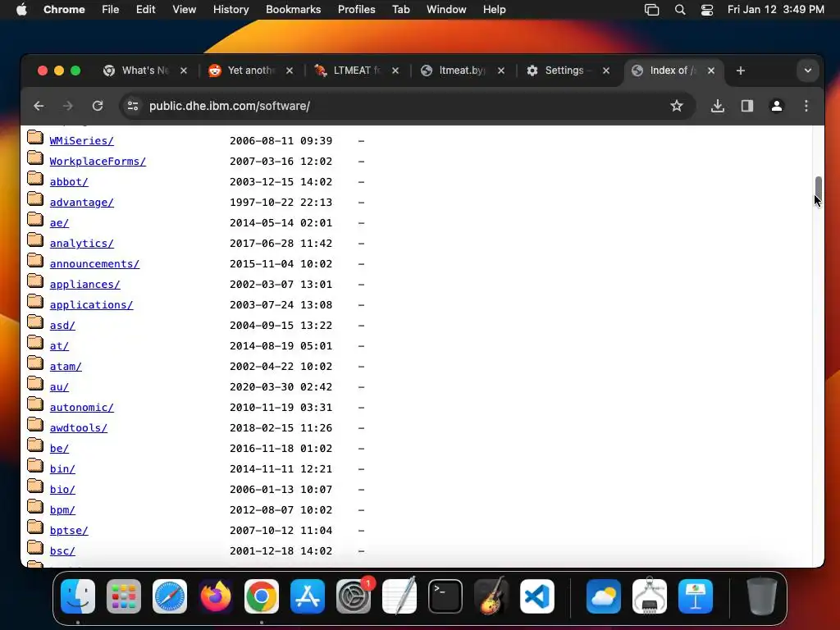Click date text 2016-11-18 01:02
The height and width of the screenshot is (630, 840).
[x=281, y=449]
